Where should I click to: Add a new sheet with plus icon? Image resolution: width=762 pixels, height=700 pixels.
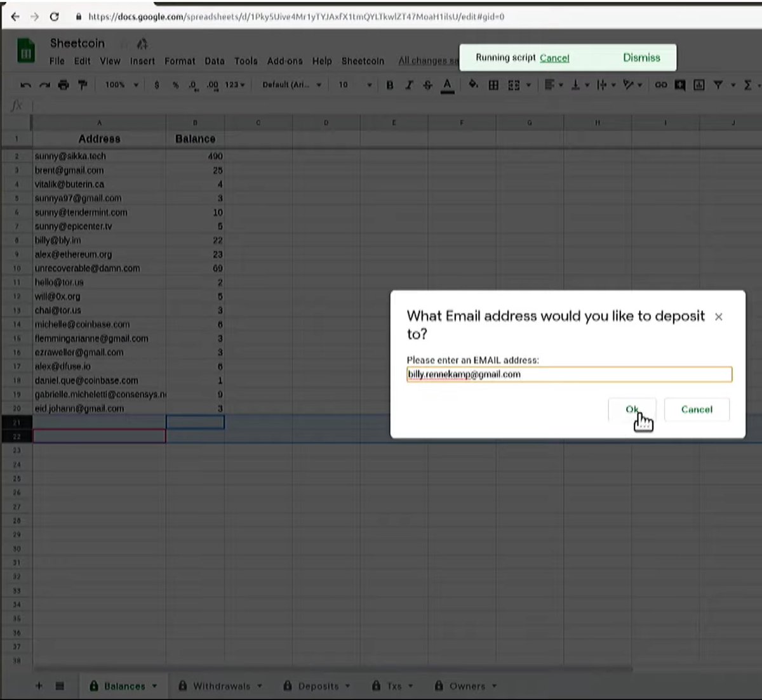pyautogui.click(x=39, y=685)
